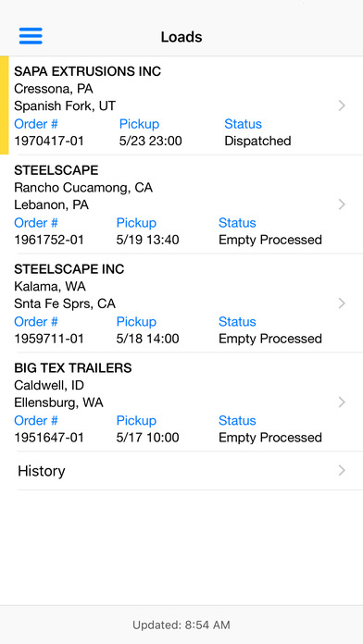The width and height of the screenshot is (363, 644).
Task: Expand SAPA EXTRUSIONS INC load chevron
Action: 342,105
